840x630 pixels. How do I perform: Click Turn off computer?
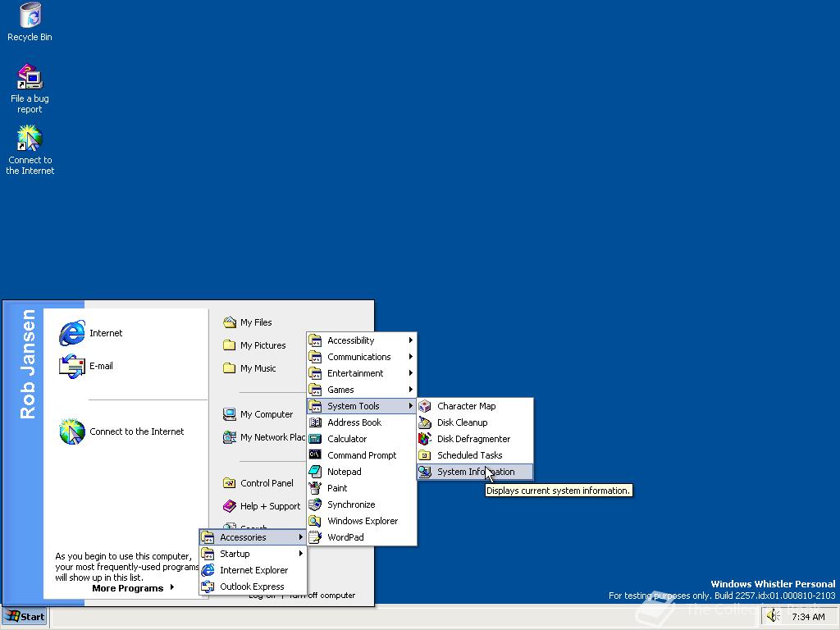coord(322,596)
